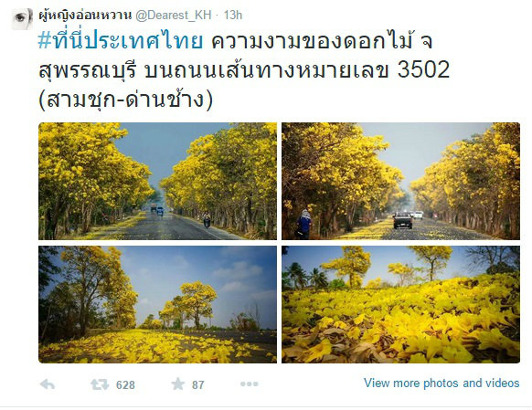Click the display name ผู้หญิงอ่อนหวาน
Screen dimensions: 532x410
point(85,15)
